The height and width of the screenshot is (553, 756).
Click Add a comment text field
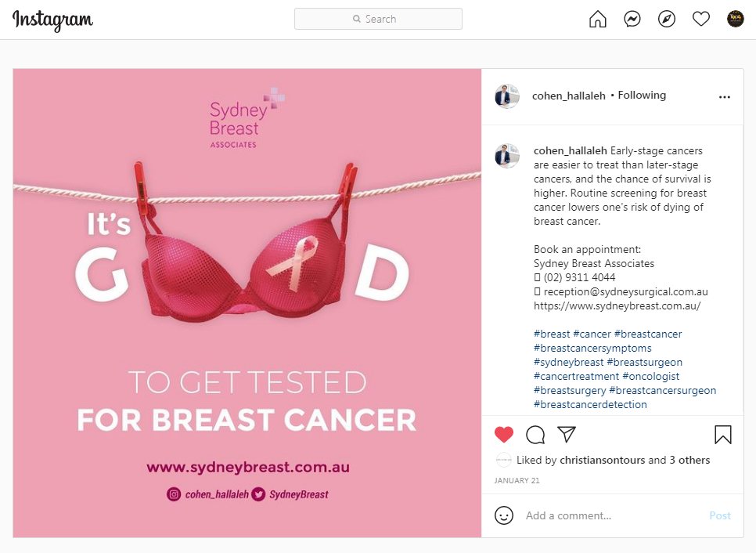coord(610,515)
